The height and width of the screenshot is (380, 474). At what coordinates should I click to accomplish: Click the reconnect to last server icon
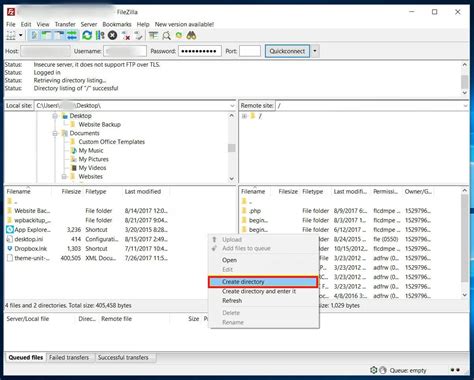point(138,35)
